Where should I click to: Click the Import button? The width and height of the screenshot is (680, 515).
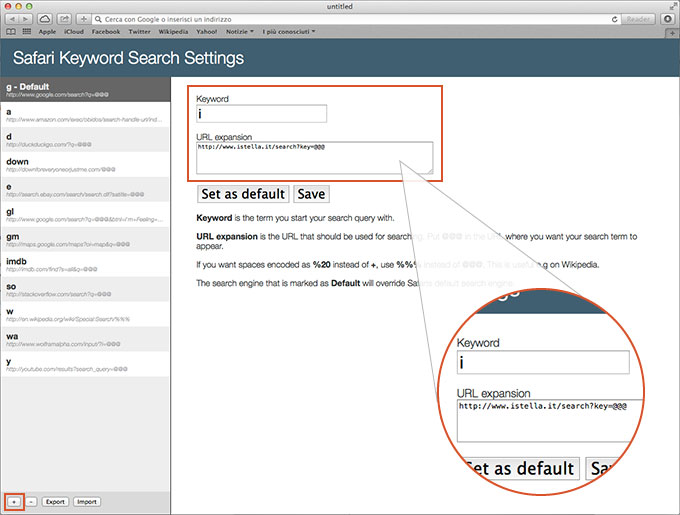(x=87, y=502)
